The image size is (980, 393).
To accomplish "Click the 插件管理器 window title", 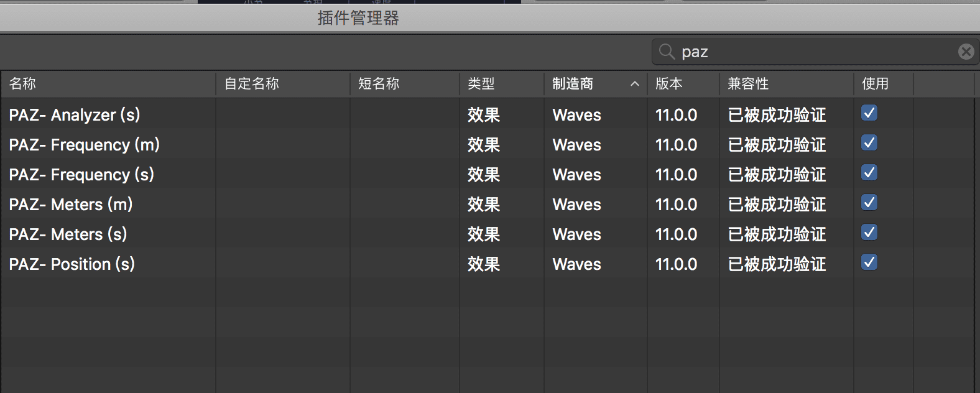I will 358,18.
